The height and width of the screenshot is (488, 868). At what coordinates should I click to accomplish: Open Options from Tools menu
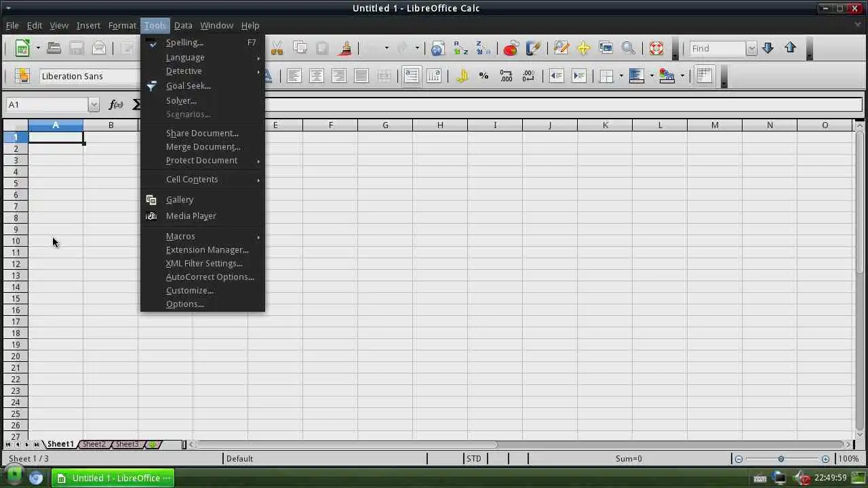[202, 304]
